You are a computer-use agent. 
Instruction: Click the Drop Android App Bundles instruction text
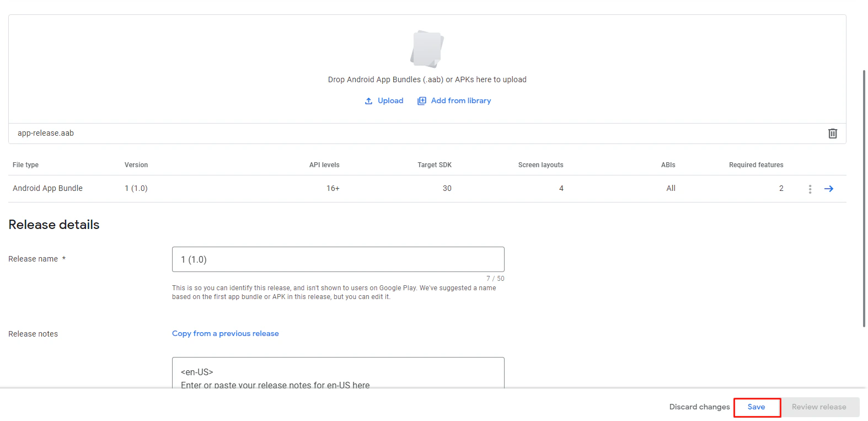point(427,79)
